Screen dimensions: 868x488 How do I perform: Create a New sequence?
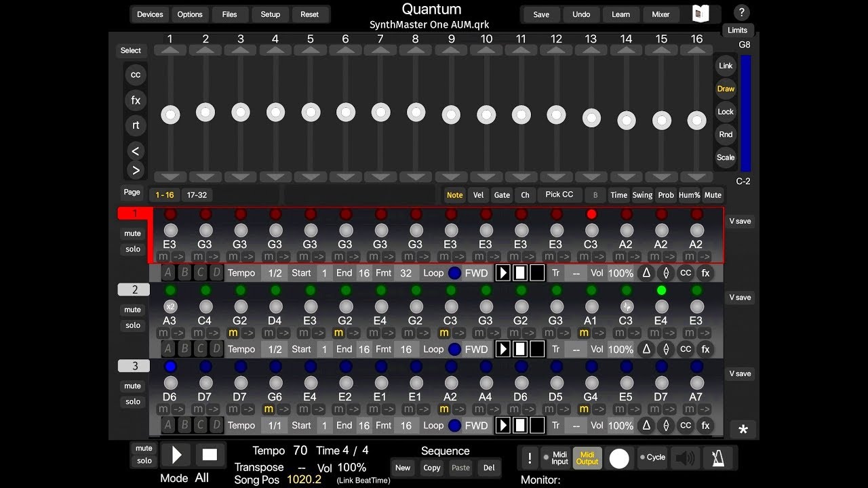403,468
